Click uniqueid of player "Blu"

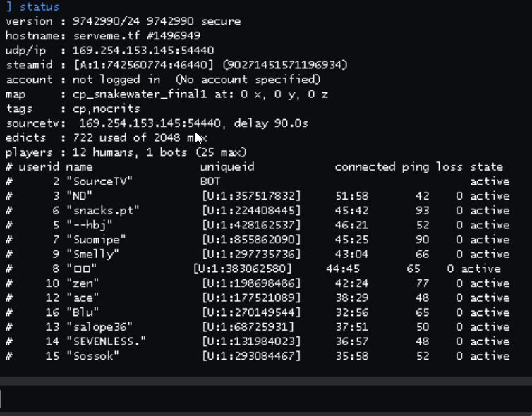pos(251,312)
